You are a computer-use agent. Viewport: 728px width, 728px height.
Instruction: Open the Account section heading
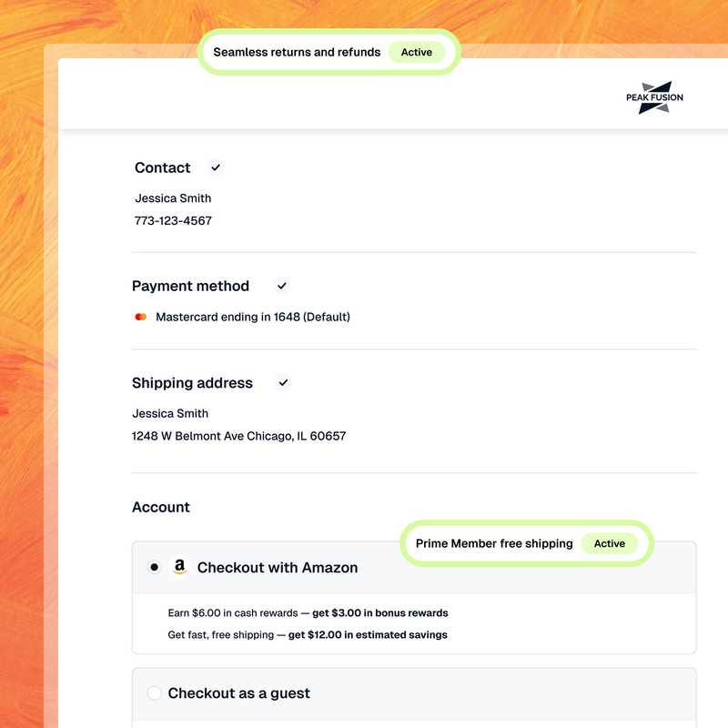point(160,507)
